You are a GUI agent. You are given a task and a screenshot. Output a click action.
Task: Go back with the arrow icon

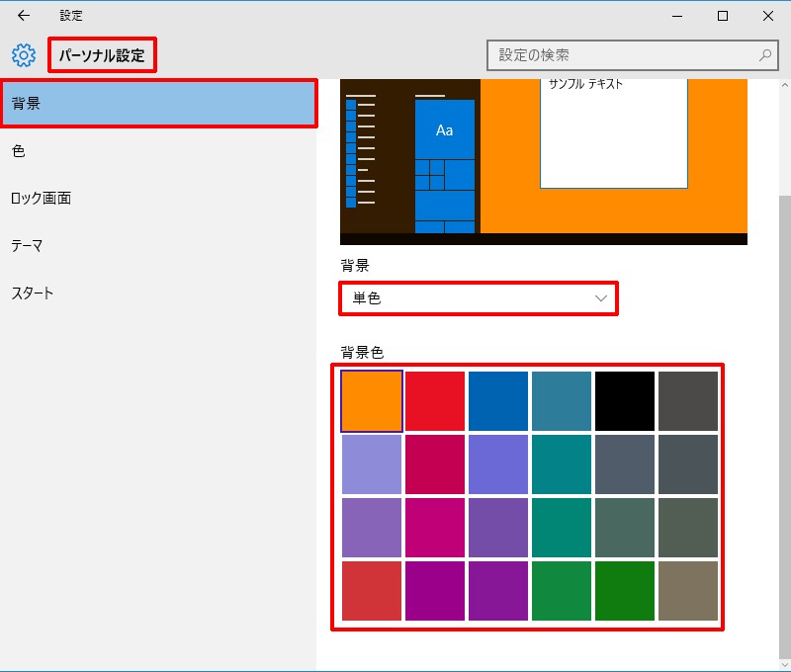coord(23,16)
